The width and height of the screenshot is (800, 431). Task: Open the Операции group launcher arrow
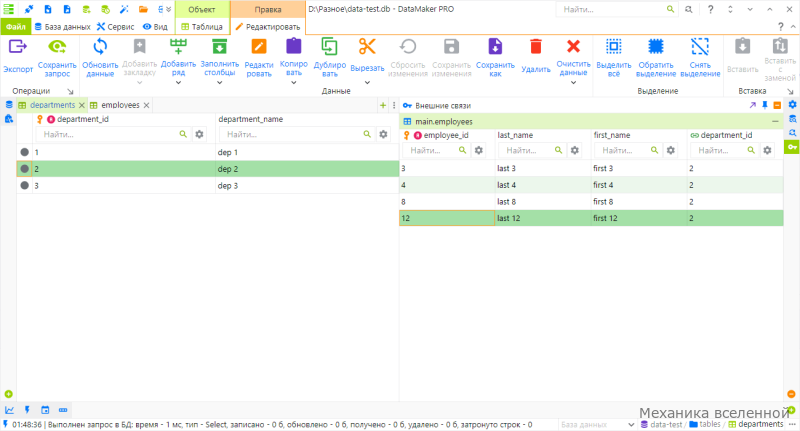[70, 91]
